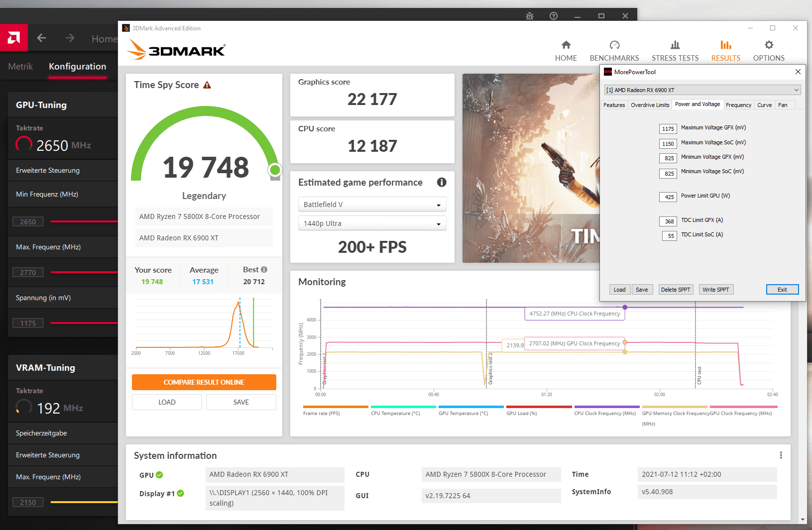Screen dimensions: 812x530
Task: Open the help question mark in Radeon Software
Action: click(554, 16)
